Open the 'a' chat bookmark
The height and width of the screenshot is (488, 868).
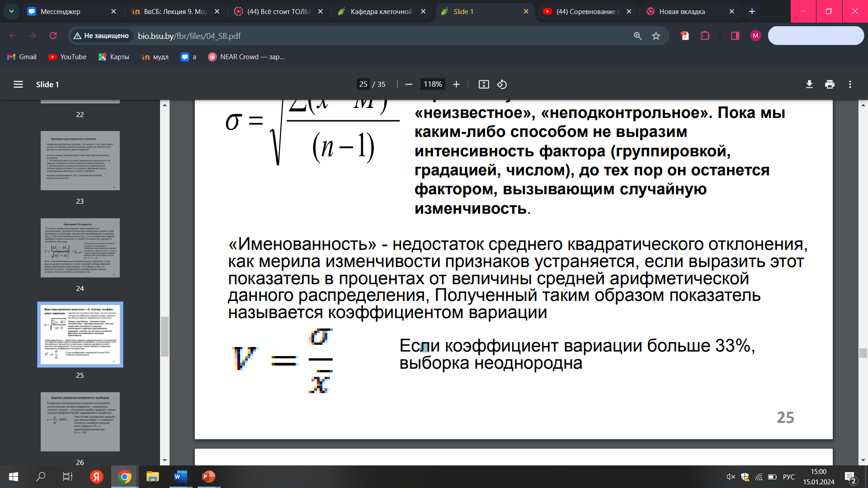tap(188, 57)
